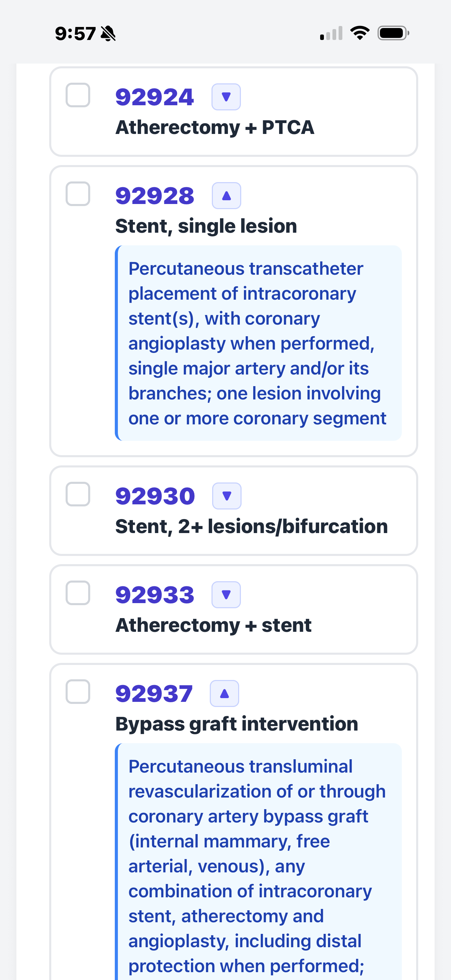Expand details arrow next to 92930

coord(227,496)
